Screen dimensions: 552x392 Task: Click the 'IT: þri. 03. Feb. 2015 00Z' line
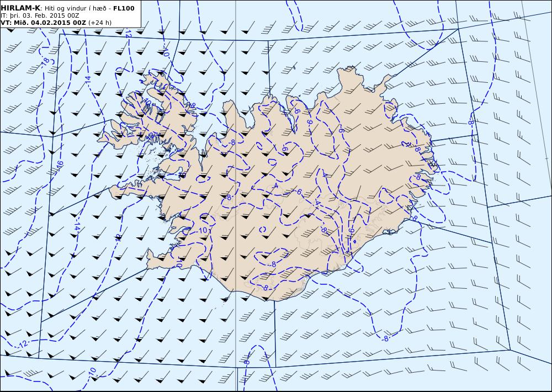pos(40,16)
